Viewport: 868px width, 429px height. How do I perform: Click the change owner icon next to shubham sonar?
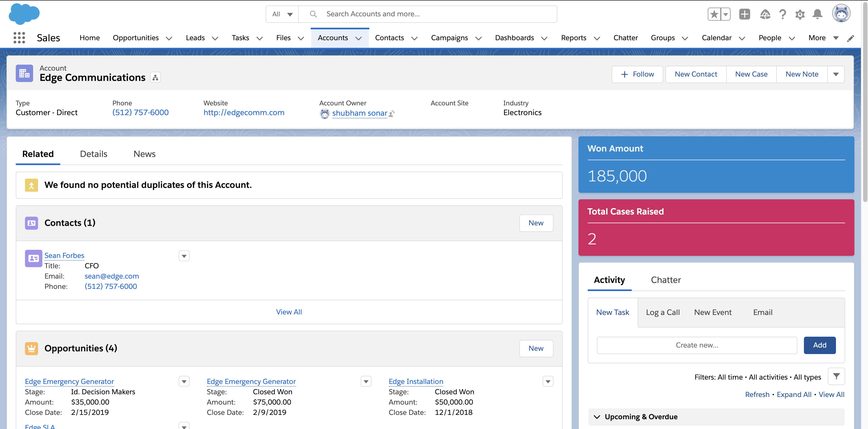click(392, 114)
